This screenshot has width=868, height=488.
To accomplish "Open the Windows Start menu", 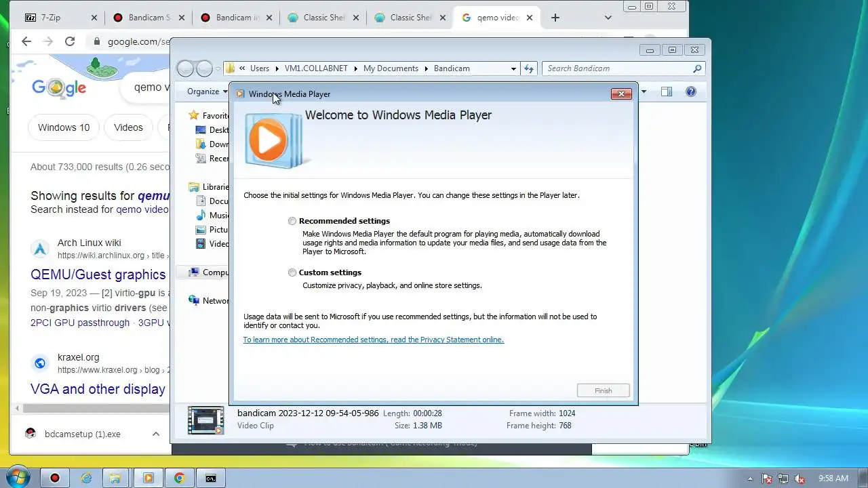I will [17, 478].
